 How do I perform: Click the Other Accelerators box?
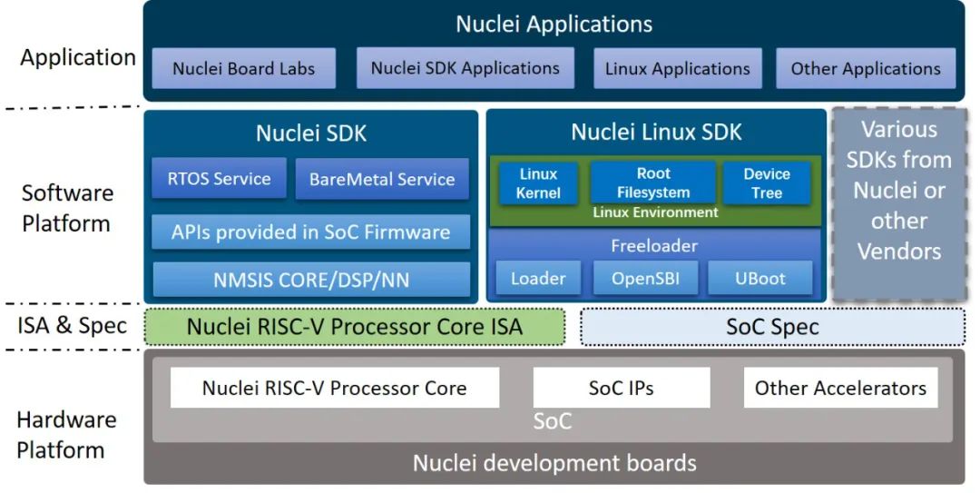[840, 388]
